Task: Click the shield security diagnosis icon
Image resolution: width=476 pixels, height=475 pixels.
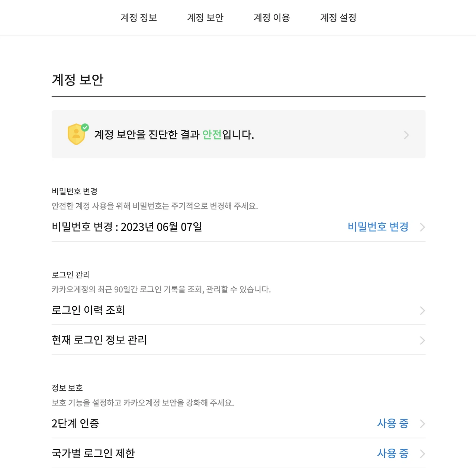Action: tap(76, 135)
